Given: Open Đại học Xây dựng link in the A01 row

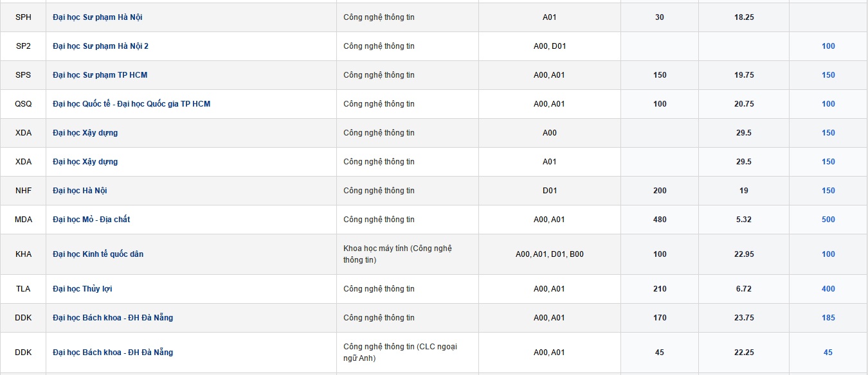Looking at the screenshot, I should 85,162.
